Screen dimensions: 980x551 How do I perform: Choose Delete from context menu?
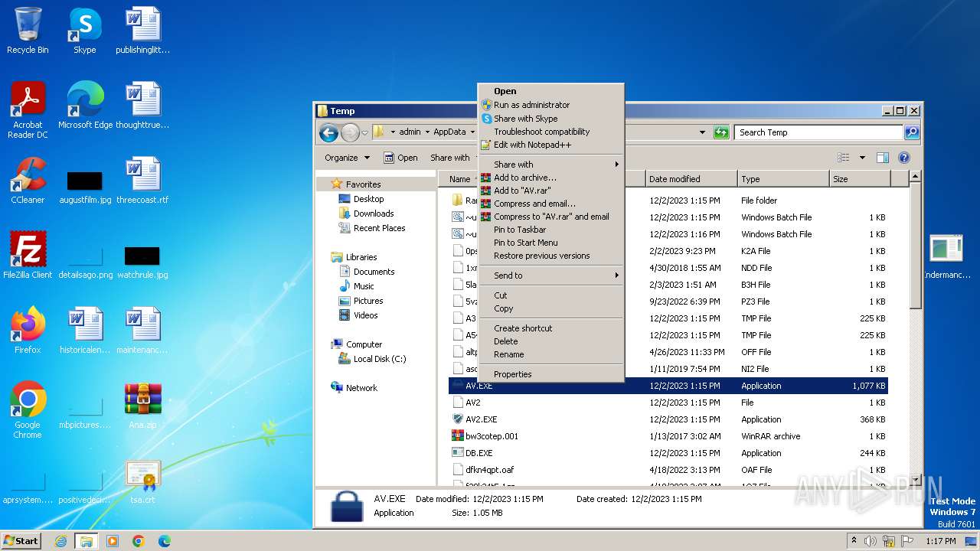pyautogui.click(x=551, y=341)
